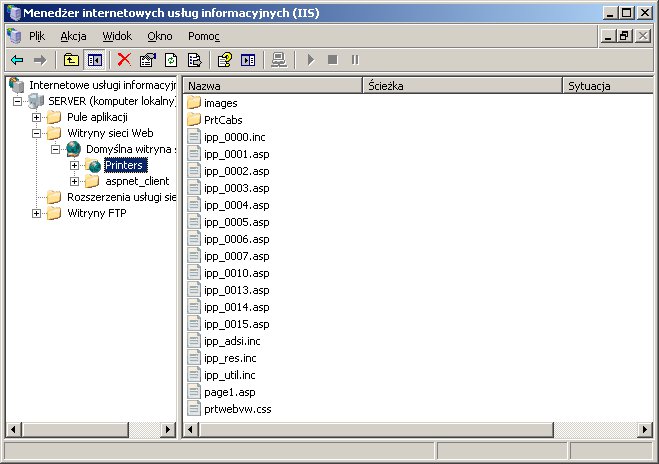Click the Forward arrow toolbar icon
The width and height of the screenshot is (659, 464).
pos(40,60)
